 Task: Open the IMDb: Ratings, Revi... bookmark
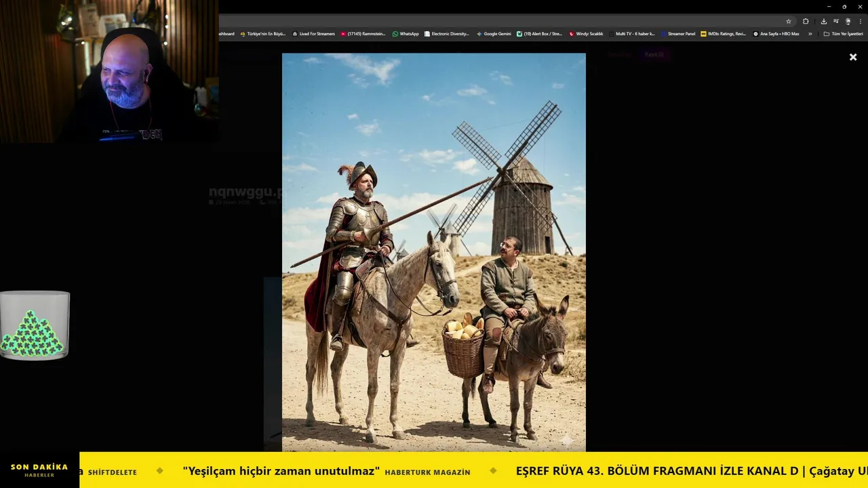[724, 34]
